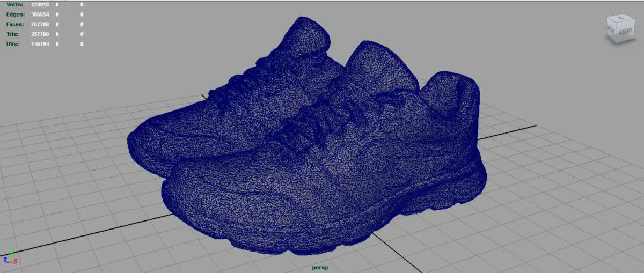Click the XYZ axis orientation gizmo
Image resolution: width=644 pixels, height=273 pixels.
pyautogui.click(x=10, y=256)
